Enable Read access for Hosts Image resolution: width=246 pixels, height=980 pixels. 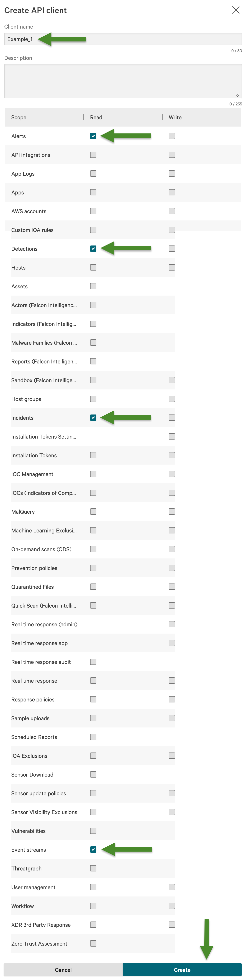point(93,267)
